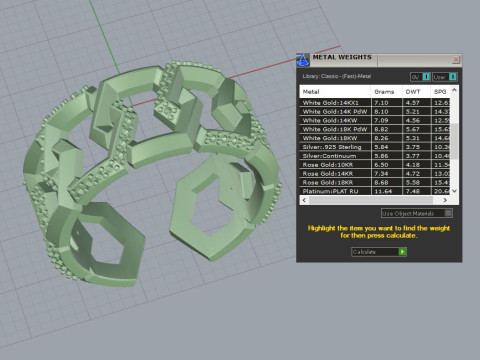Click the 11.64 grams value
Viewport: 480px width, 360px height.
click(x=383, y=191)
